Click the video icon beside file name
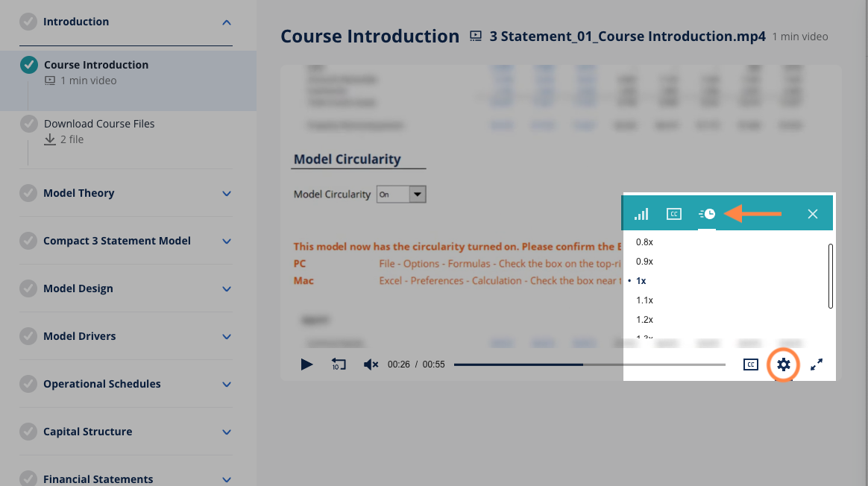The height and width of the screenshot is (486, 868). pos(476,37)
